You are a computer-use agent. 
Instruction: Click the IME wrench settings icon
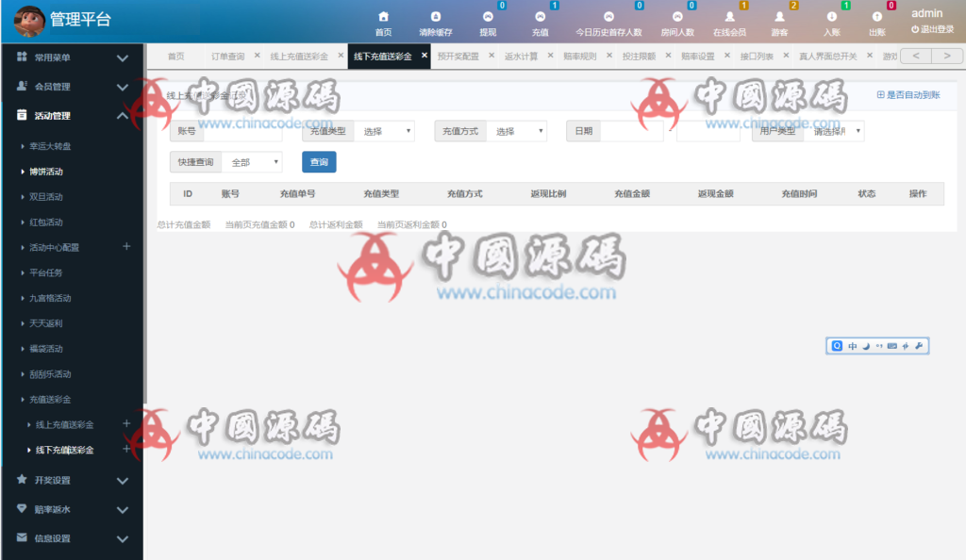pos(919,346)
